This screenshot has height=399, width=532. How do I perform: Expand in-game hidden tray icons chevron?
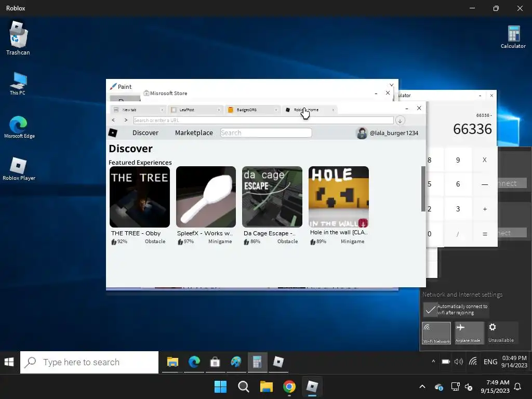click(433, 362)
